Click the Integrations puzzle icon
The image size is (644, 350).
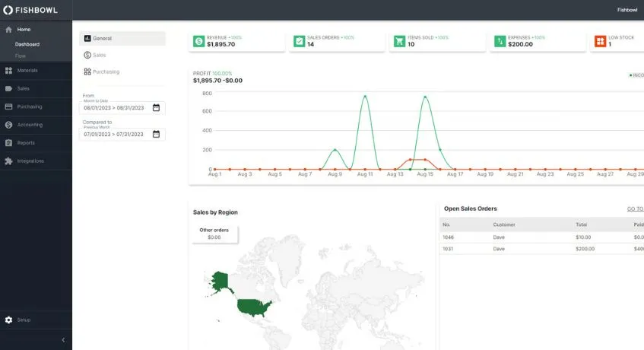8,161
